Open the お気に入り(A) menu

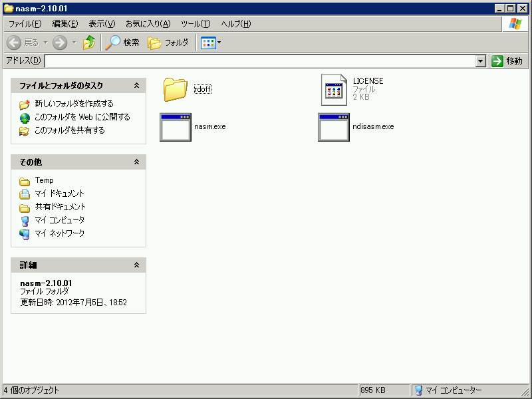(x=148, y=24)
